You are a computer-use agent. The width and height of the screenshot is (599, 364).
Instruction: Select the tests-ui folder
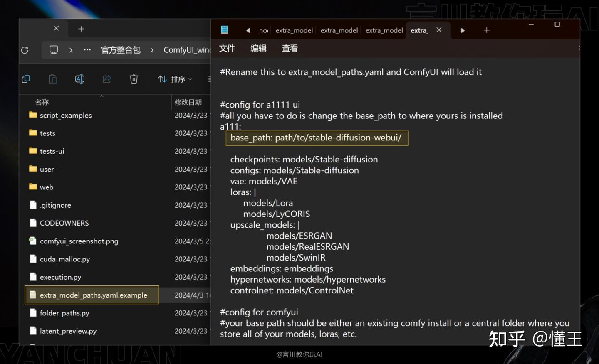click(52, 151)
